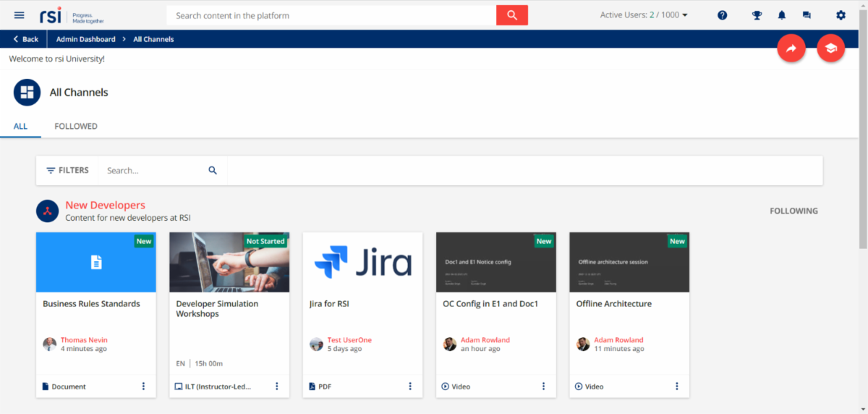
Task: Open the help question mark icon
Action: point(722,15)
